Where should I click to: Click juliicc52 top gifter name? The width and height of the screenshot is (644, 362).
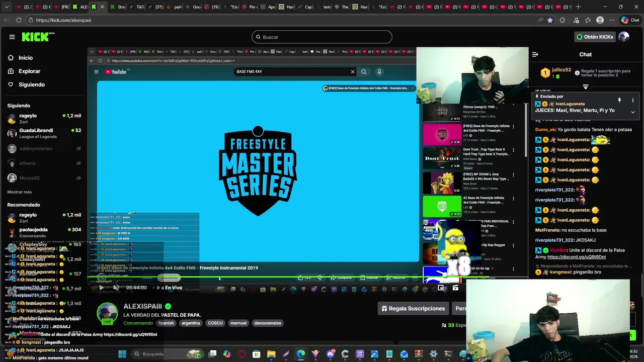click(x=561, y=70)
